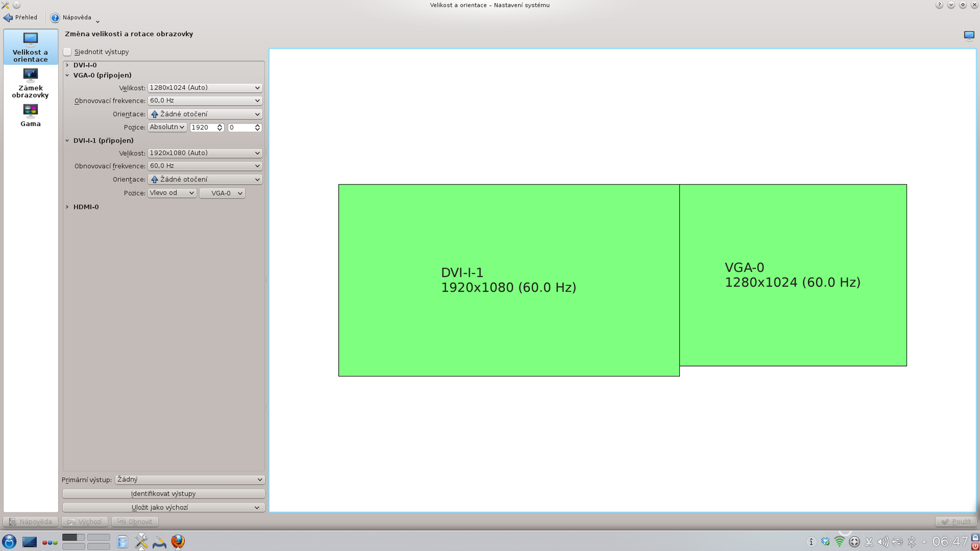Click the window's context help question-mark button
The height and width of the screenshot is (551, 980).
(939, 5)
